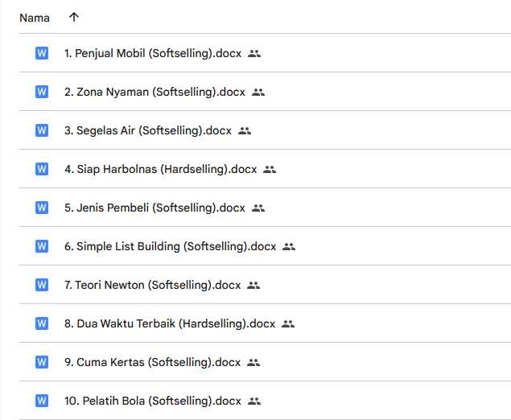Open 10. Pelatih Bola (Softselling).docx
Image resolution: width=511 pixels, height=420 pixels.
(x=152, y=401)
